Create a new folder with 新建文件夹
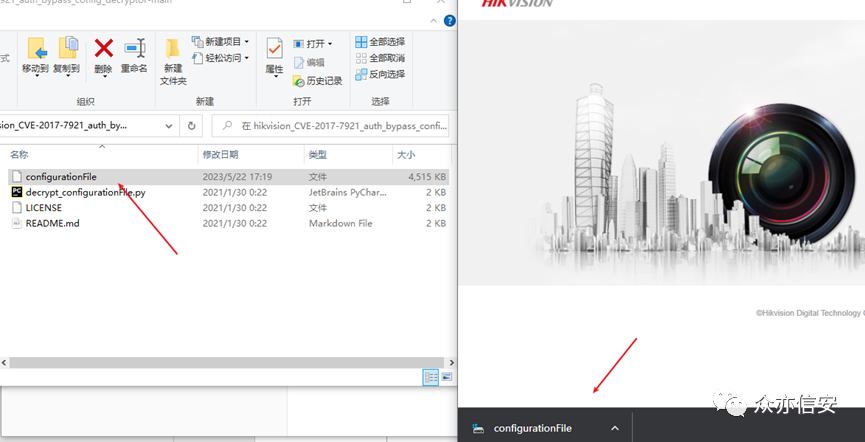 (173, 56)
